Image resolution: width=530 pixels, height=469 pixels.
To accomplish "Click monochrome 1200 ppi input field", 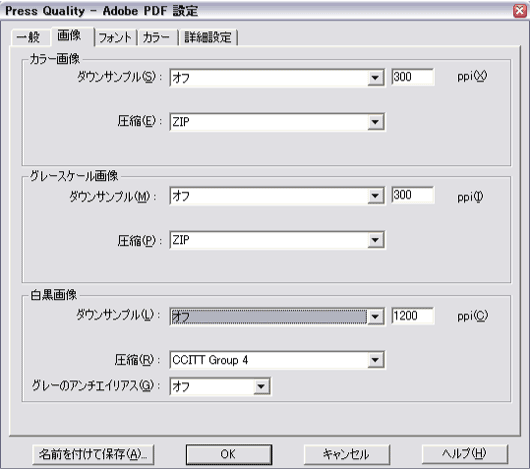I will click(x=413, y=316).
